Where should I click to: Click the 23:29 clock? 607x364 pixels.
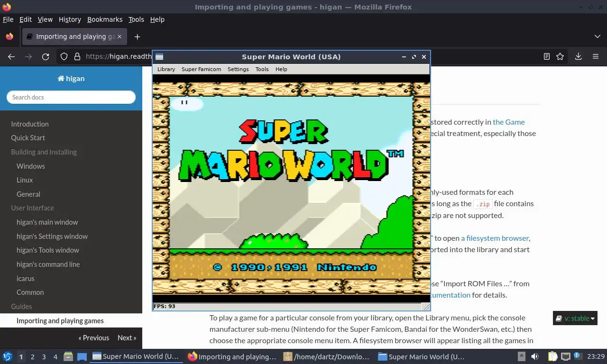596,356
